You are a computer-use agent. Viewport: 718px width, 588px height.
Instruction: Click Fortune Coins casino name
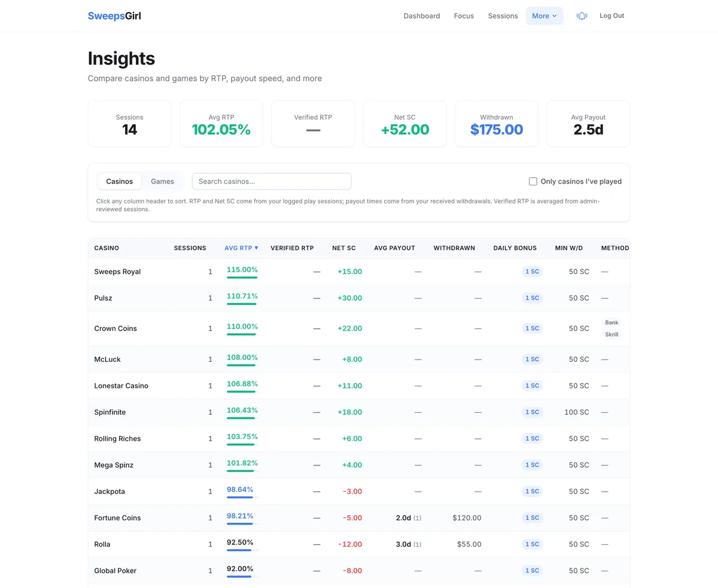(117, 518)
